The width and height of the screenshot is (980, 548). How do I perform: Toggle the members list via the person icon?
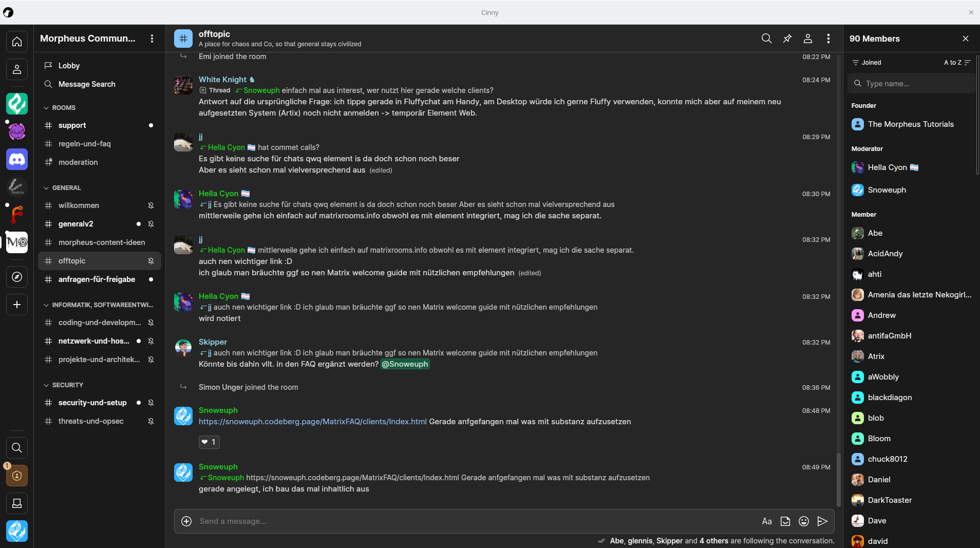[807, 39]
